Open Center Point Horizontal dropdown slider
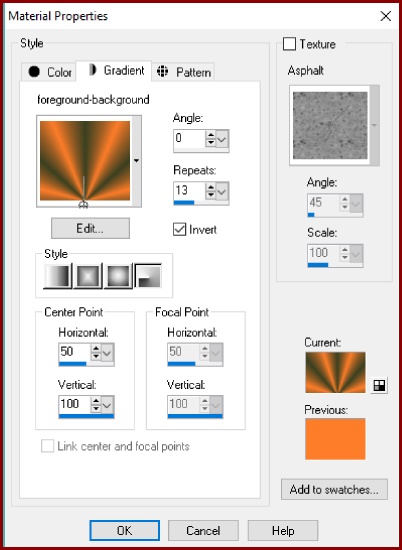 click(107, 353)
